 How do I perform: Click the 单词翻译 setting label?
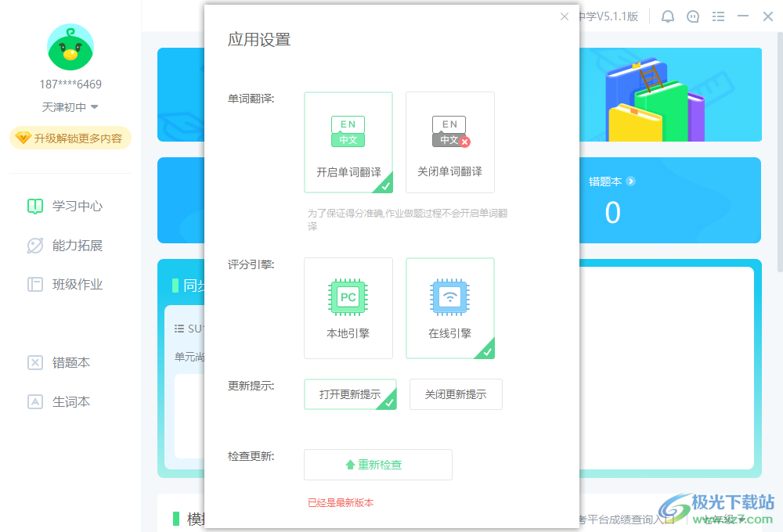tap(251, 99)
